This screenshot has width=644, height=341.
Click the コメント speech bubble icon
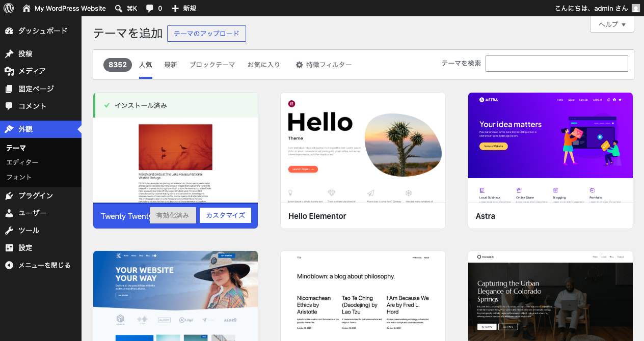coord(9,106)
